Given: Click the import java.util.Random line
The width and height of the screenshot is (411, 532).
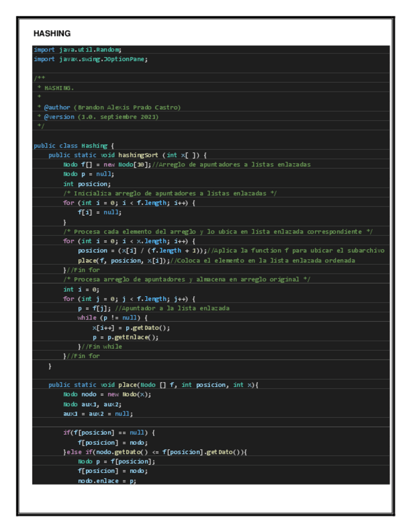Looking at the screenshot, I should (x=77, y=50).
